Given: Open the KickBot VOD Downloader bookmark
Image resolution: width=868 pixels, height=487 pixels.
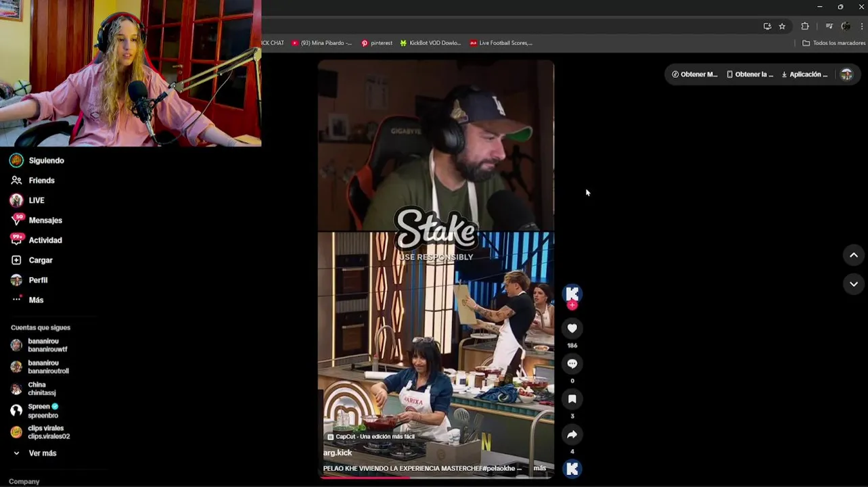Looking at the screenshot, I should (x=430, y=43).
